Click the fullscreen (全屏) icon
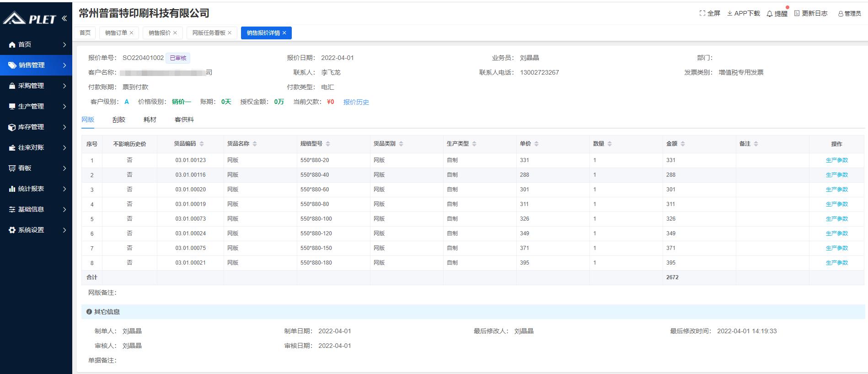 point(702,13)
